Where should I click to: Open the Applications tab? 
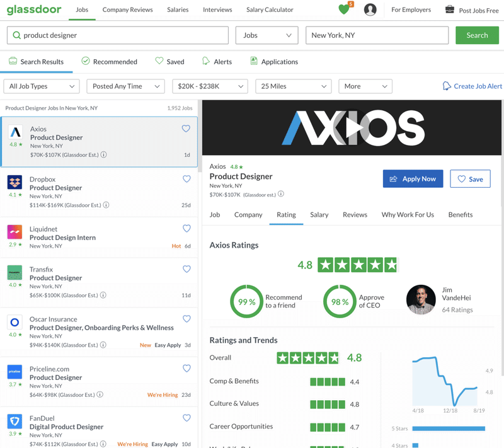coord(274,62)
